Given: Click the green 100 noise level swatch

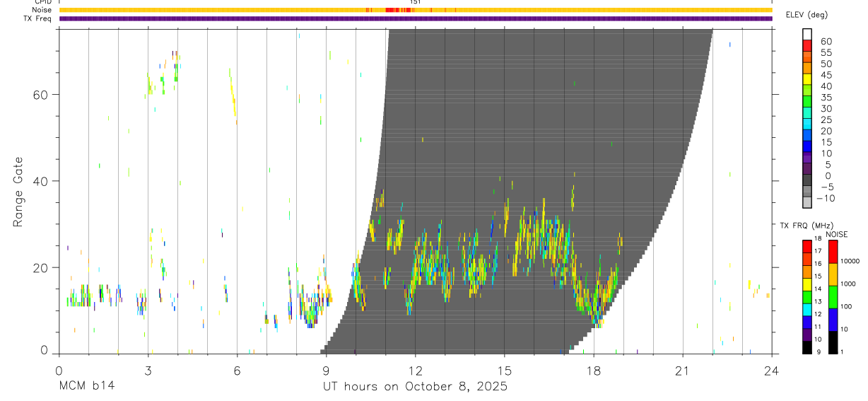Looking at the screenshot, I should (x=833, y=296).
